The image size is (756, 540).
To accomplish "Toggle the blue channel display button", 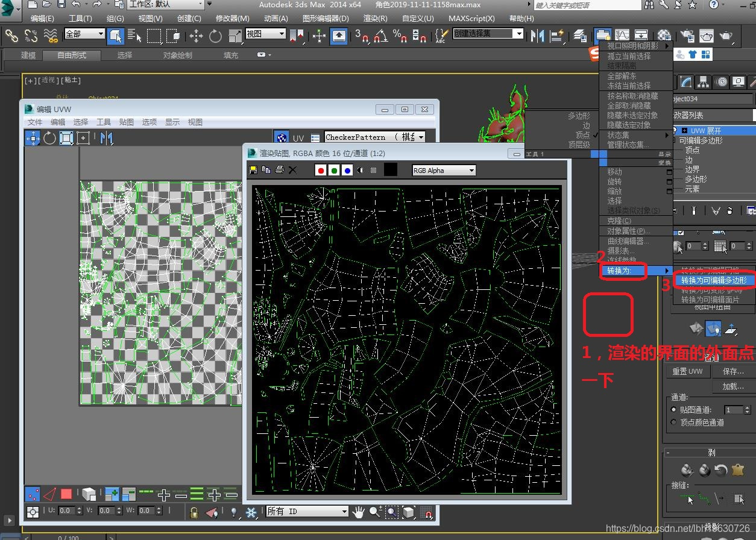I will [x=347, y=171].
